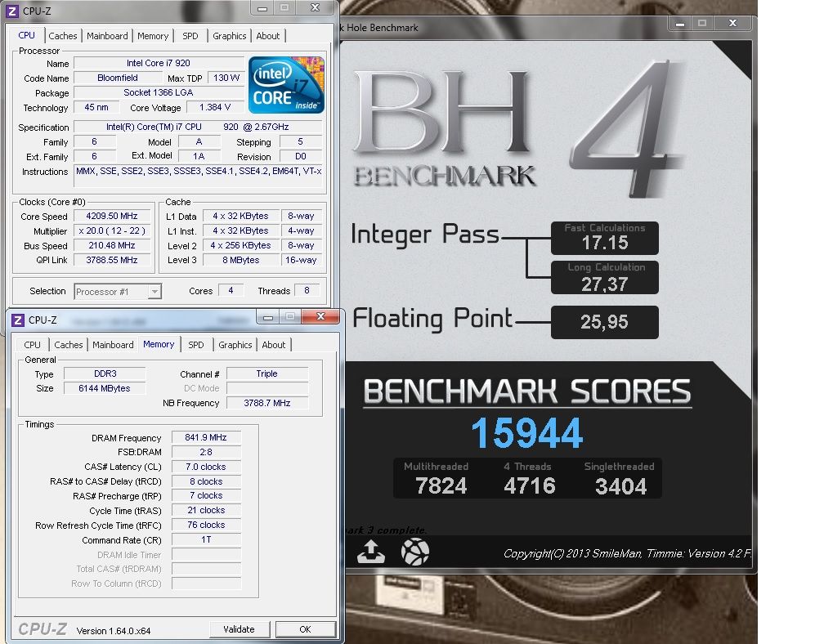Open About tab in top CPU-Z window
This screenshot has height=644, width=824.
point(268,36)
